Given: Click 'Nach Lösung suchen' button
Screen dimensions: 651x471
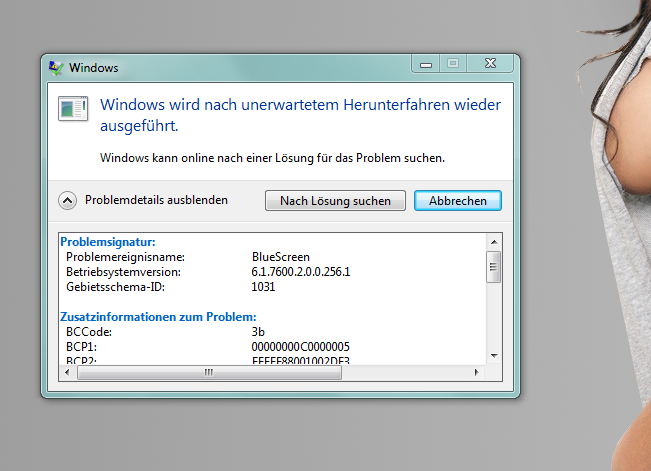Looking at the screenshot, I should [335, 201].
